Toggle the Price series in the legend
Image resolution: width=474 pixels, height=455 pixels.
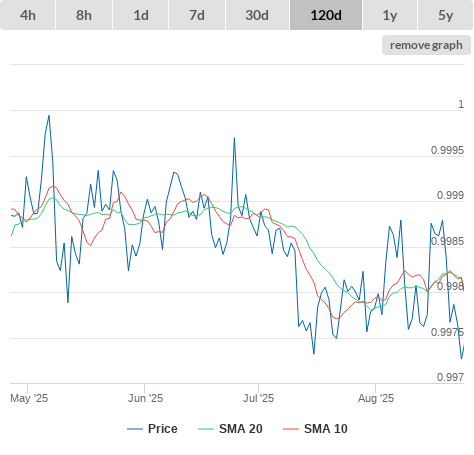tap(152, 429)
